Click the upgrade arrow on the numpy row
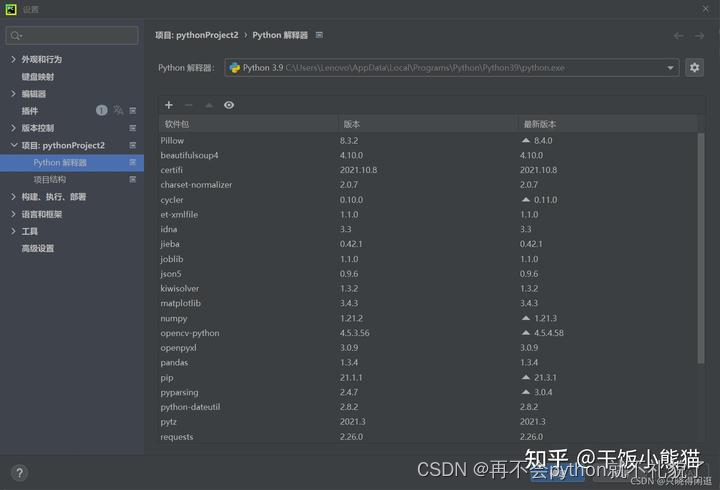 tap(526, 318)
